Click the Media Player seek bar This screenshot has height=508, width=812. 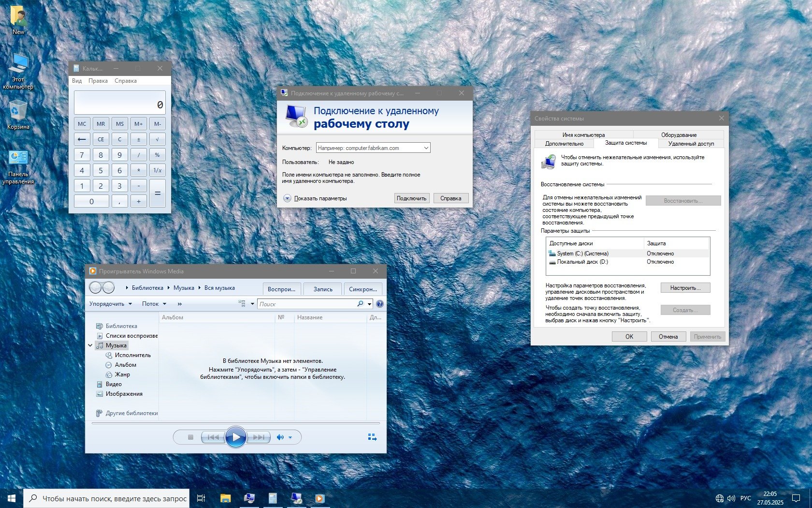click(x=235, y=423)
